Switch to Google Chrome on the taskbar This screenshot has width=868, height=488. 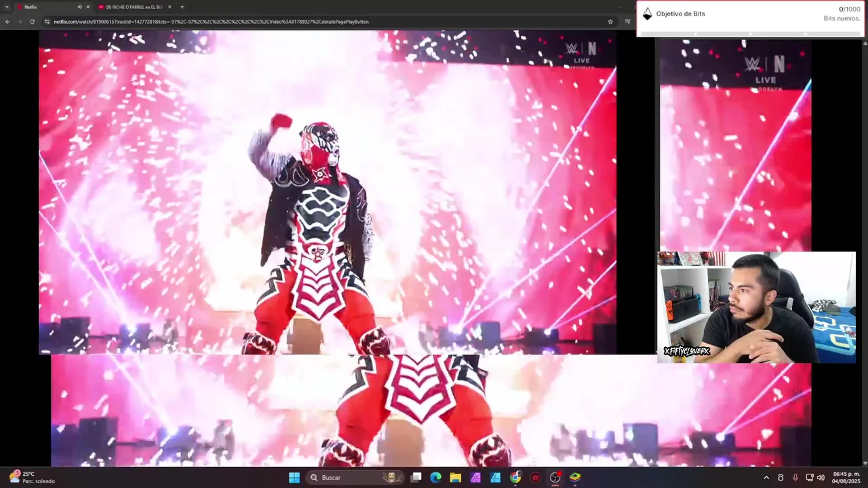(x=515, y=478)
